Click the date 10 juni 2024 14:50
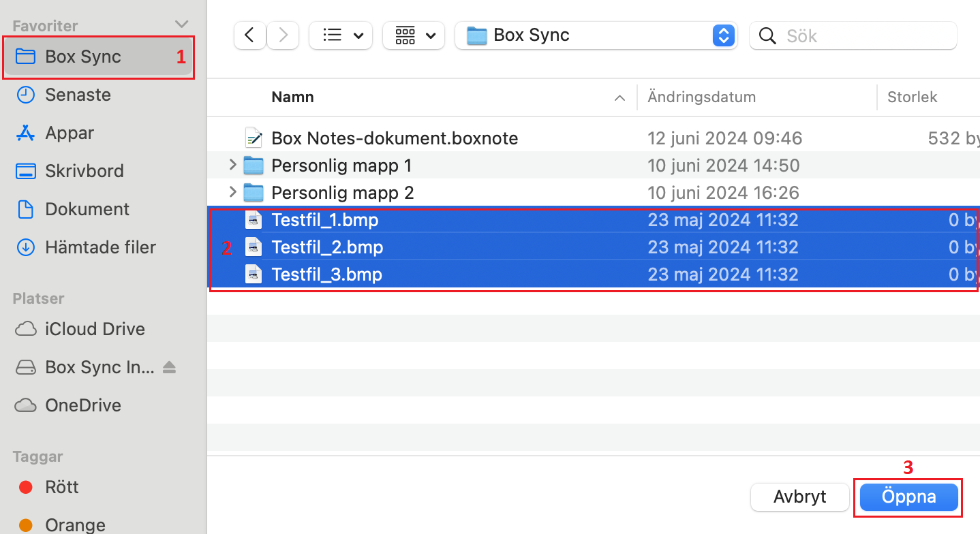This screenshot has width=980, height=534. pos(724,166)
